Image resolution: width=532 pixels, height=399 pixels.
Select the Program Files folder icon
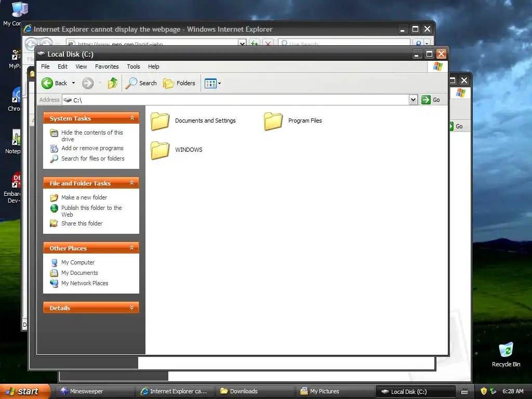[x=273, y=121]
